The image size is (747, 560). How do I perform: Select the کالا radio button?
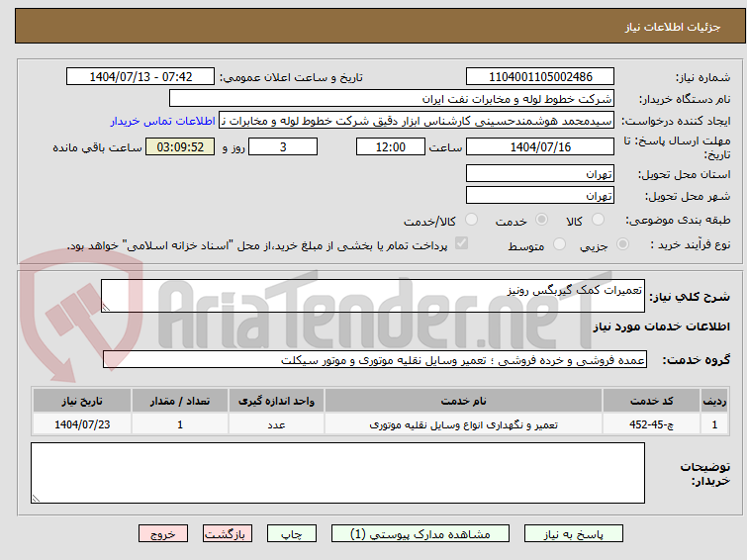598,220
